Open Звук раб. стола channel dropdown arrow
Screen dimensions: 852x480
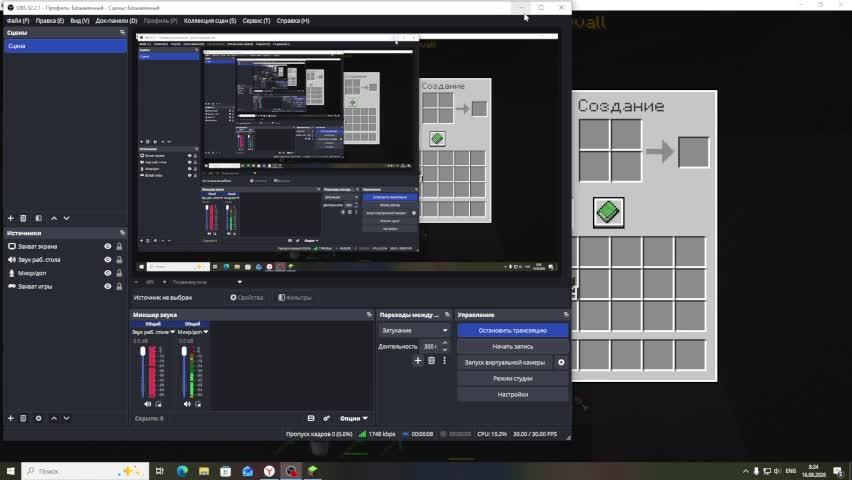coord(172,332)
